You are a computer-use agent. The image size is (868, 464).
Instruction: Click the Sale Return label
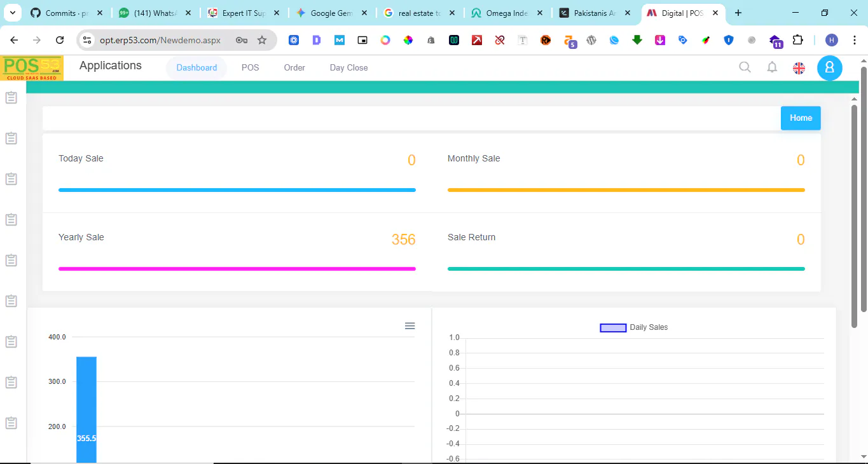pos(471,237)
